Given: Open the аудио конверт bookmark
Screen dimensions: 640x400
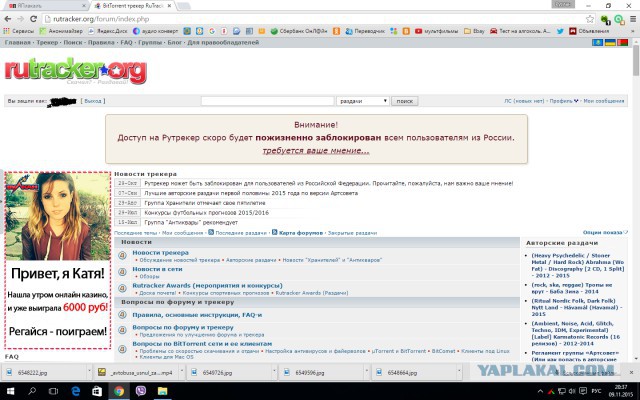Looking at the screenshot, I should point(156,31).
